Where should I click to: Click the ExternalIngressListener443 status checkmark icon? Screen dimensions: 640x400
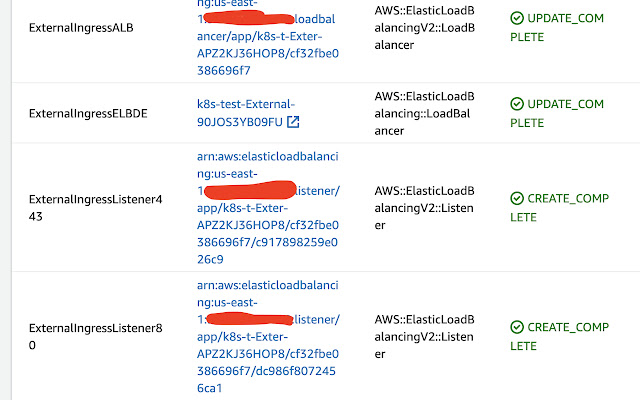517,198
